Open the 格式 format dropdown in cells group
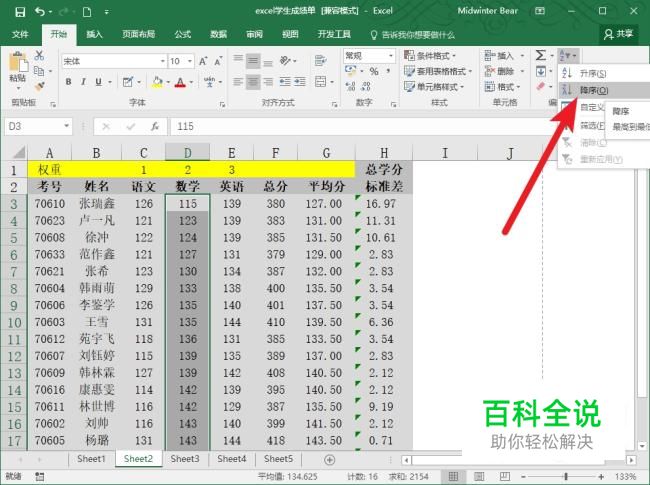 (502, 87)
